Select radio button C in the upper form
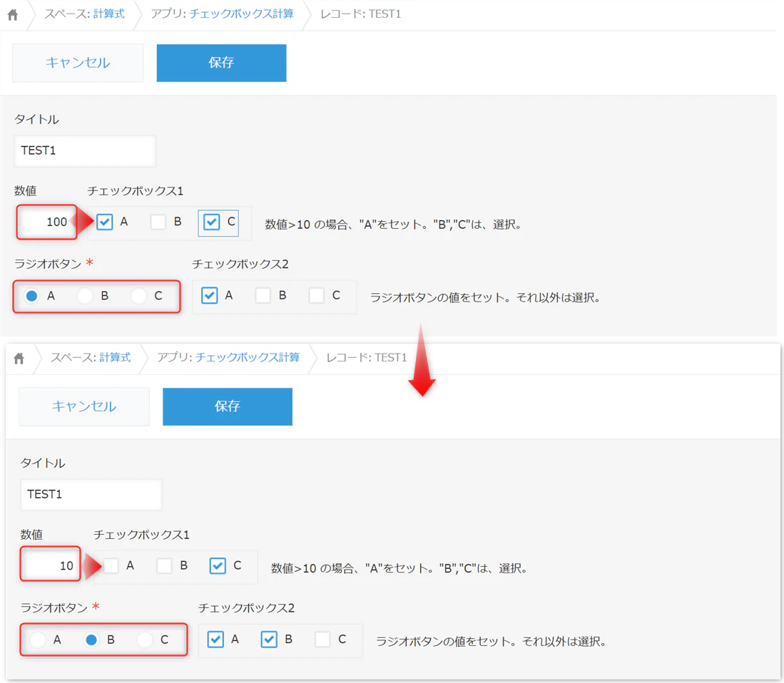Viewport: 784px width, 683px height. 138,297
